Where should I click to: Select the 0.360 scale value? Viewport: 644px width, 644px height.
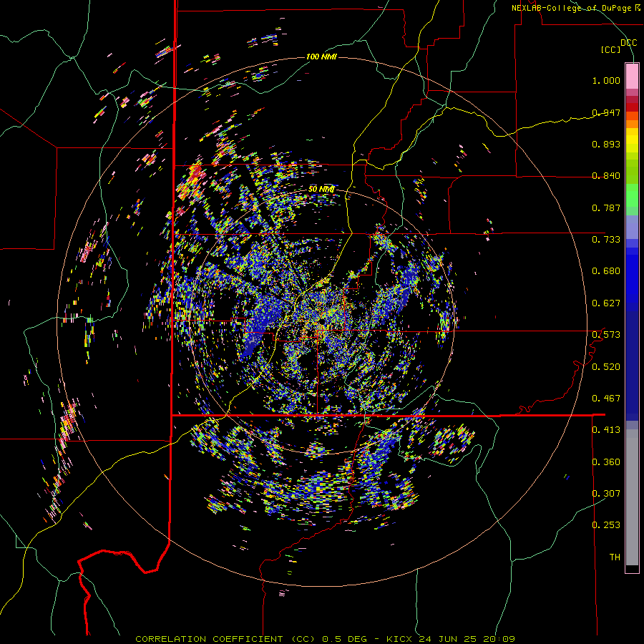click(x=606, y=462)
